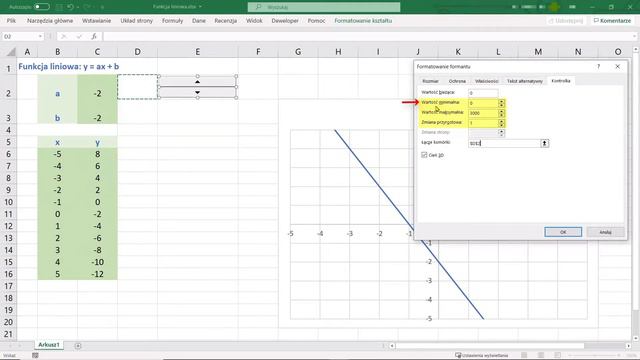This screenshot has height=360, width=640.
Task: Open the Formuły tab
Action: click(x=172, y=20)
